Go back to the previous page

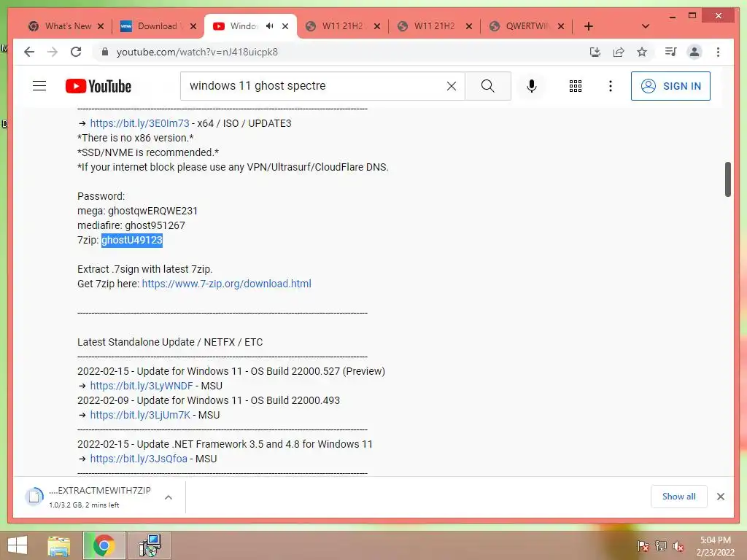[29, 52]
